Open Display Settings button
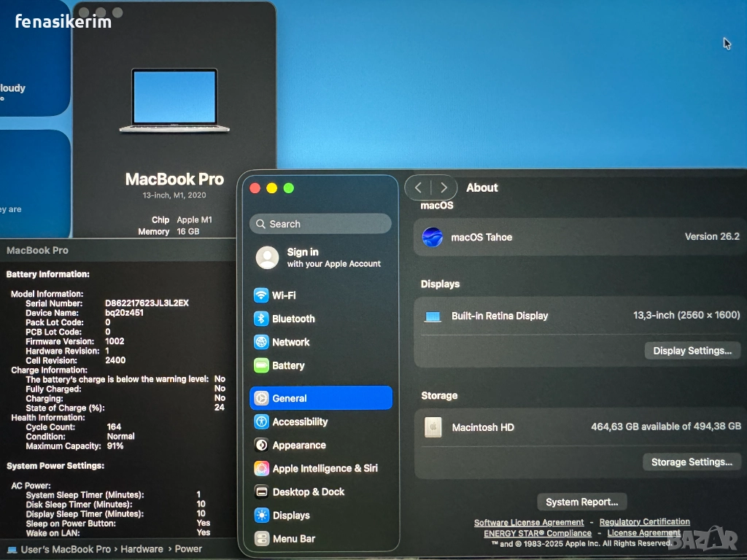Image resolution: width=747 pixels, height=560 pixels. click(692, 351)
